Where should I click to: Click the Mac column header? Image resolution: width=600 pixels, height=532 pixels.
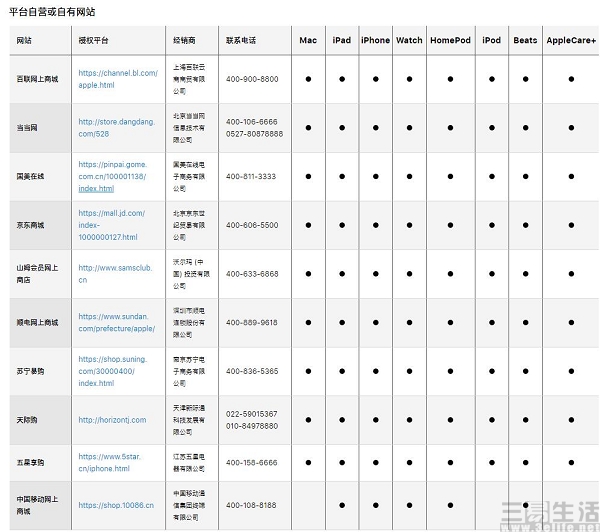[x=308, y=40]
